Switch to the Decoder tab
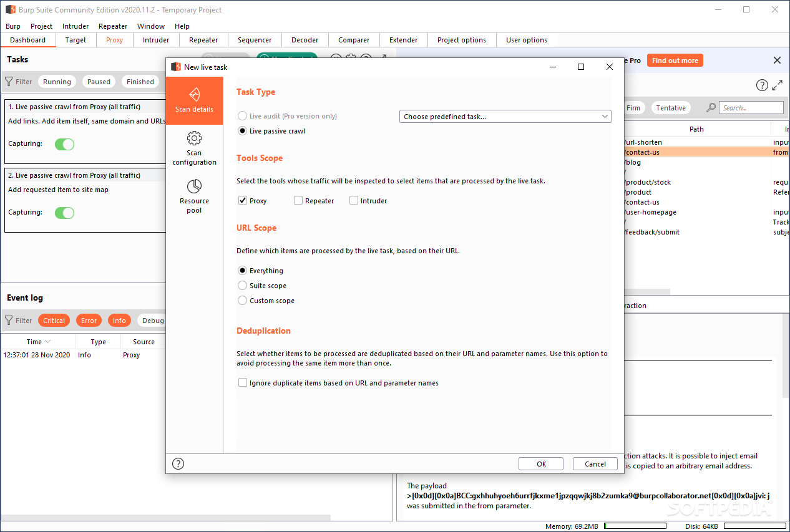This screenshot has width=790, height=532. click(305, 40)
